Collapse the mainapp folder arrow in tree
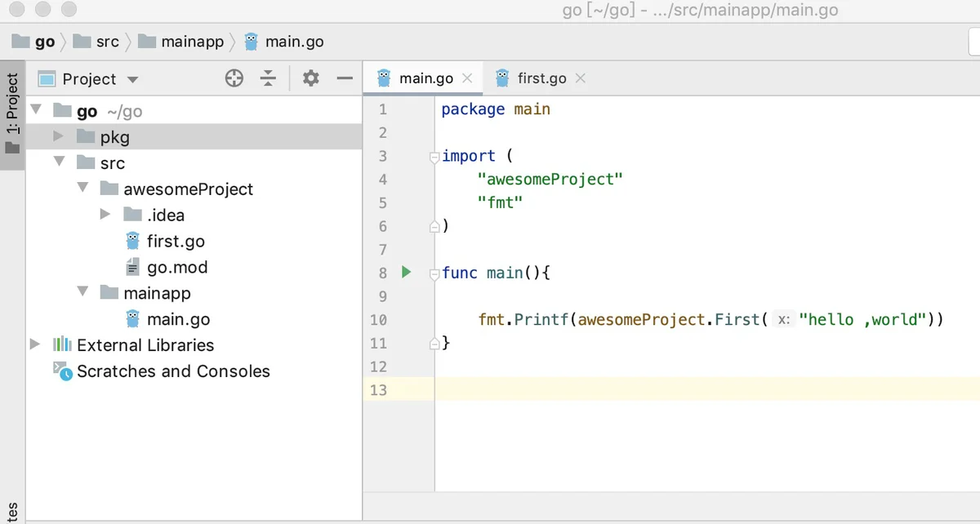Image resolution: width=980 pixels, height=524 pixels. coord(82,292)
